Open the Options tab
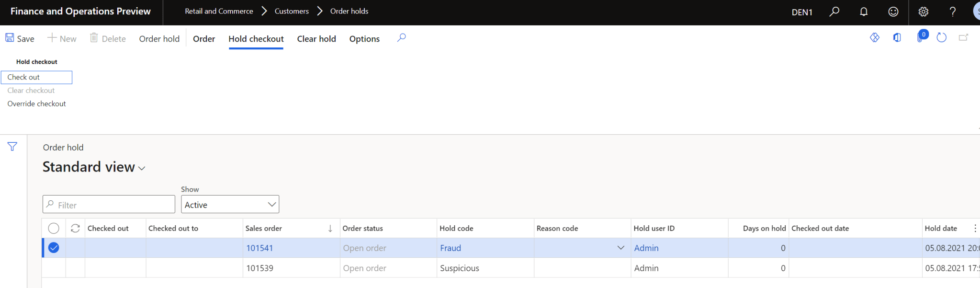This screenshot has width=980, height=288. coord(364,39)
